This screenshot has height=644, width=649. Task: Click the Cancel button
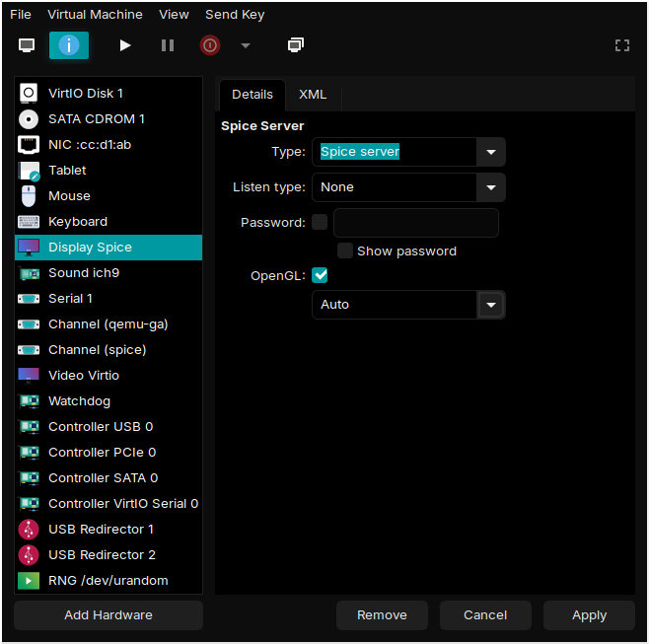click(485, 615)
